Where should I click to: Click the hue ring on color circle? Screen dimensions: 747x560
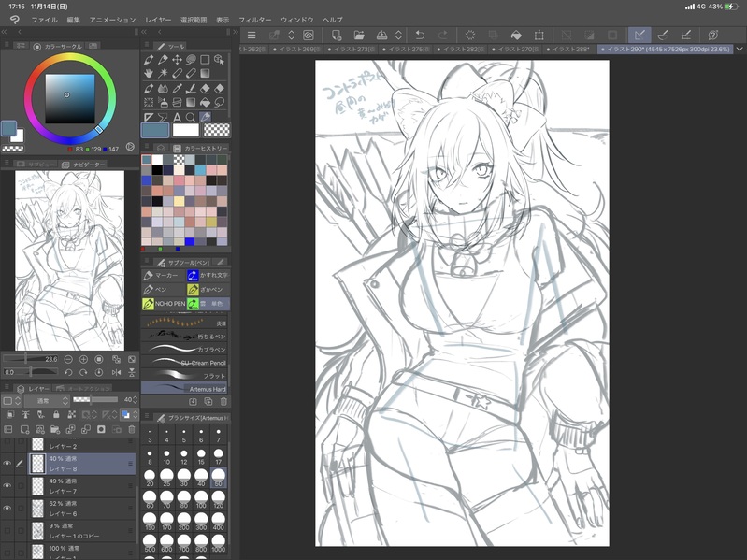[x=70, y=58]
